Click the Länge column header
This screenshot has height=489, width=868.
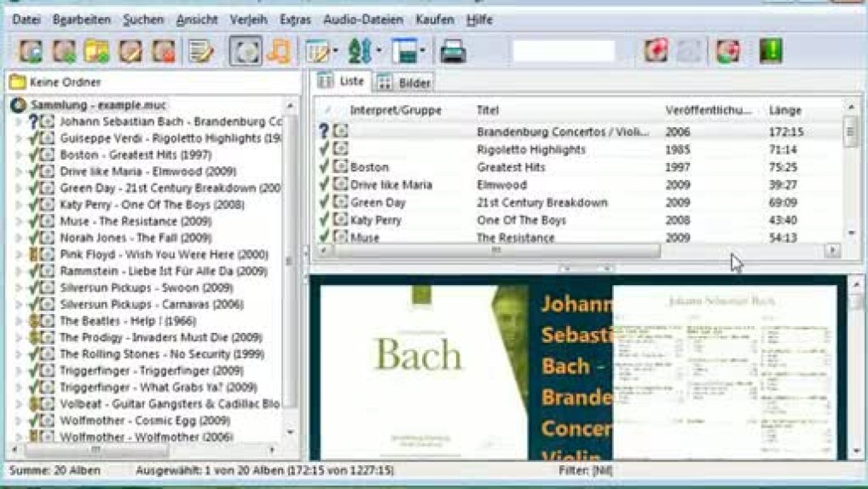(784, 110)
